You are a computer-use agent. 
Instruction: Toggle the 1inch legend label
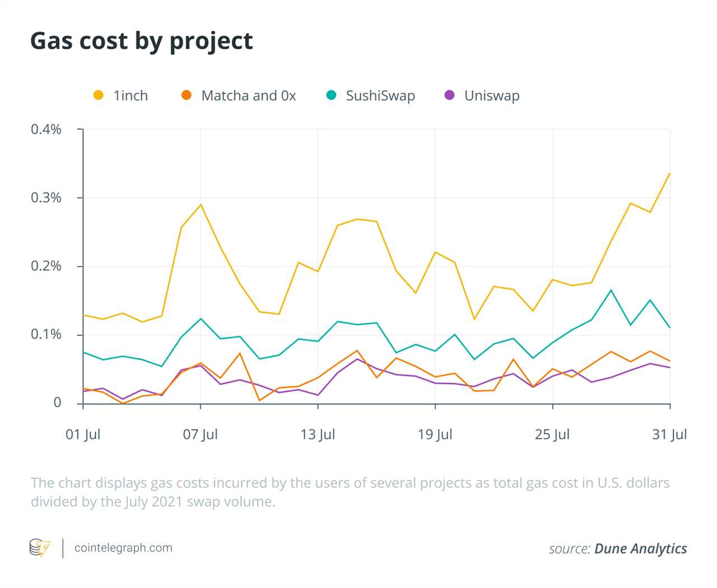click(x=131, y=96)
